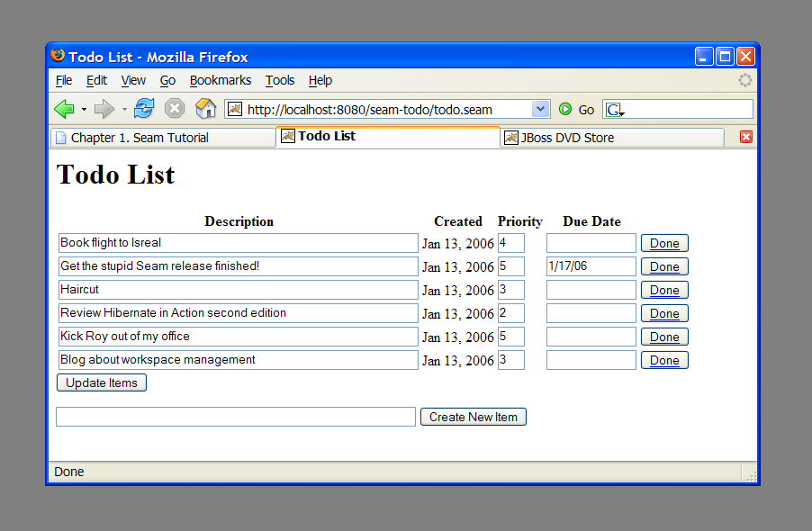Switch to Chapter 1. Seam Tutorial tab

click(162, 138)
